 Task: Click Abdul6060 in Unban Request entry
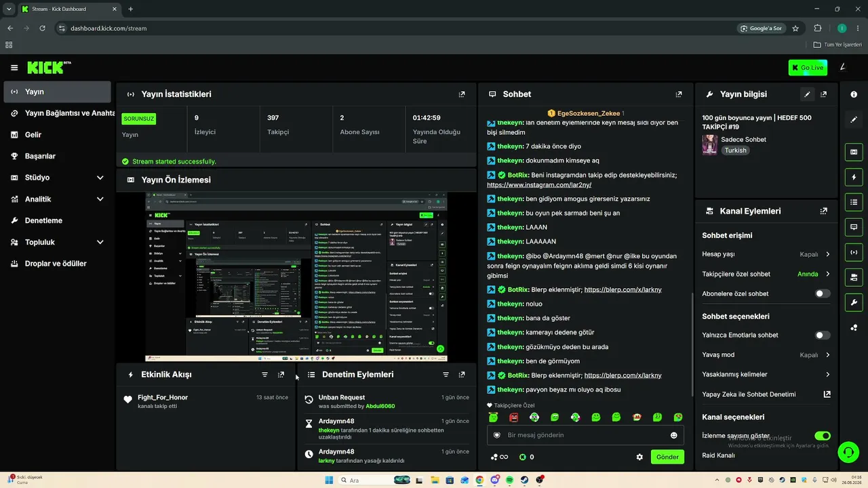click(x=380, y=406)
